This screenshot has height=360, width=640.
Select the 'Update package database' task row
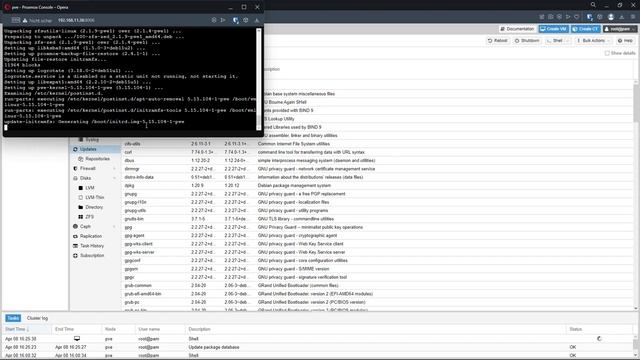(318, 347)
